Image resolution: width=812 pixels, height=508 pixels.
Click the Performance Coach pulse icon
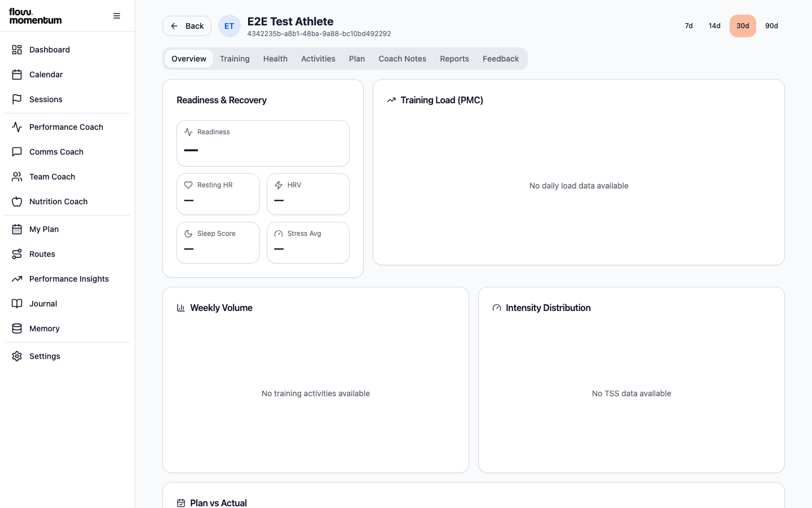17,127
